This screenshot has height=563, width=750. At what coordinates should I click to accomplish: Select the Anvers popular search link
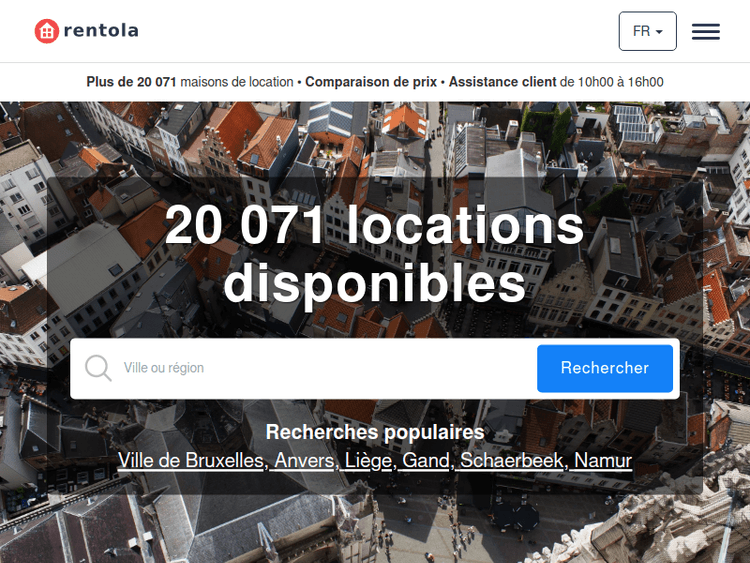tap(304, 461)
